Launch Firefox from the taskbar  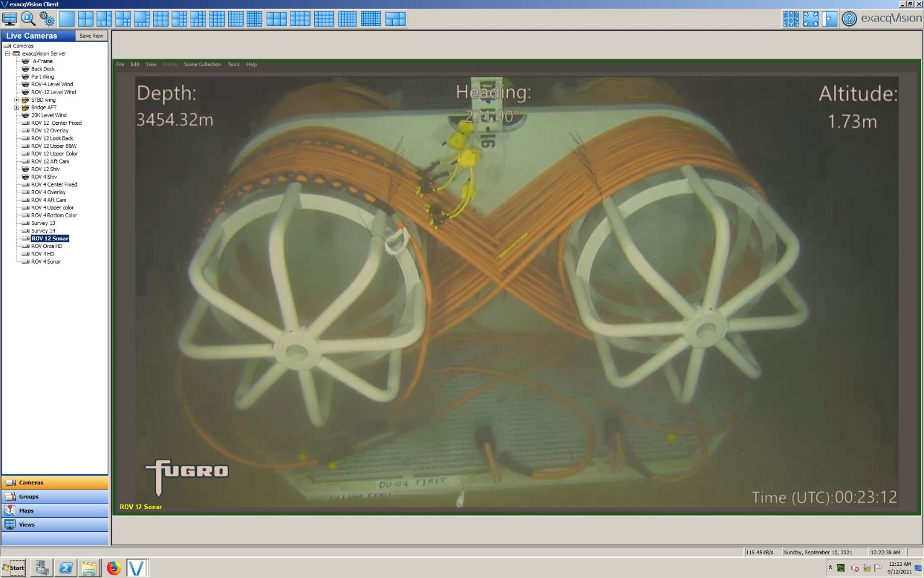click(113, 568)
